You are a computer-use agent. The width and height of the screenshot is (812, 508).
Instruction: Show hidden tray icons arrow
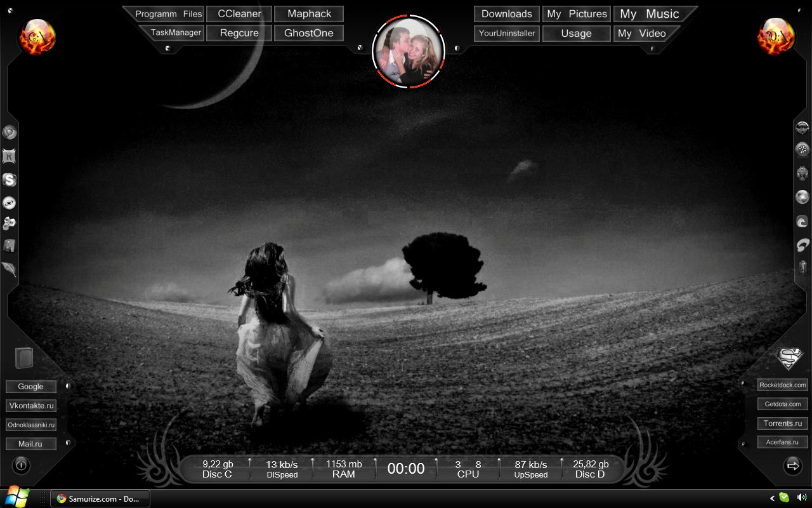(x=772, y=499)
